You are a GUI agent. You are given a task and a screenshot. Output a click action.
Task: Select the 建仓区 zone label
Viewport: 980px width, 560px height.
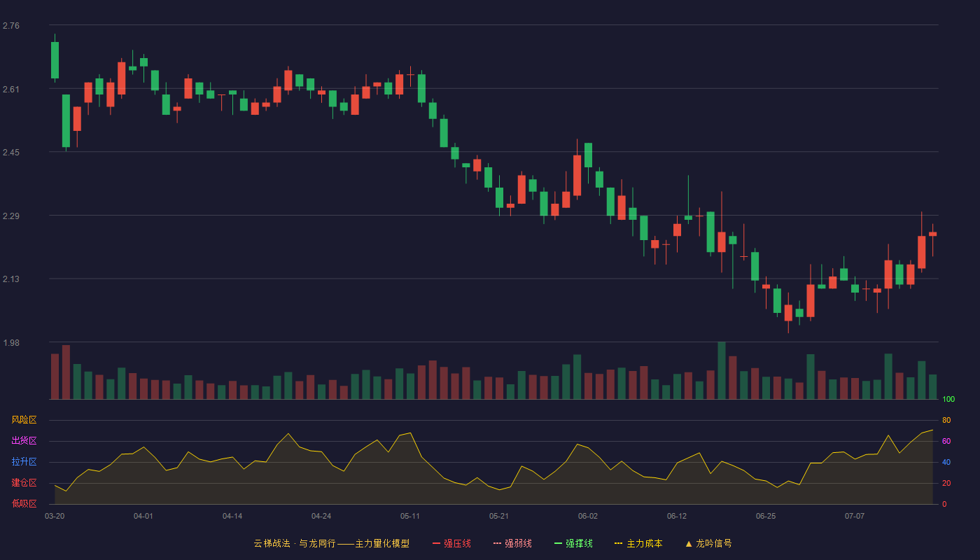tap(24, 483)
